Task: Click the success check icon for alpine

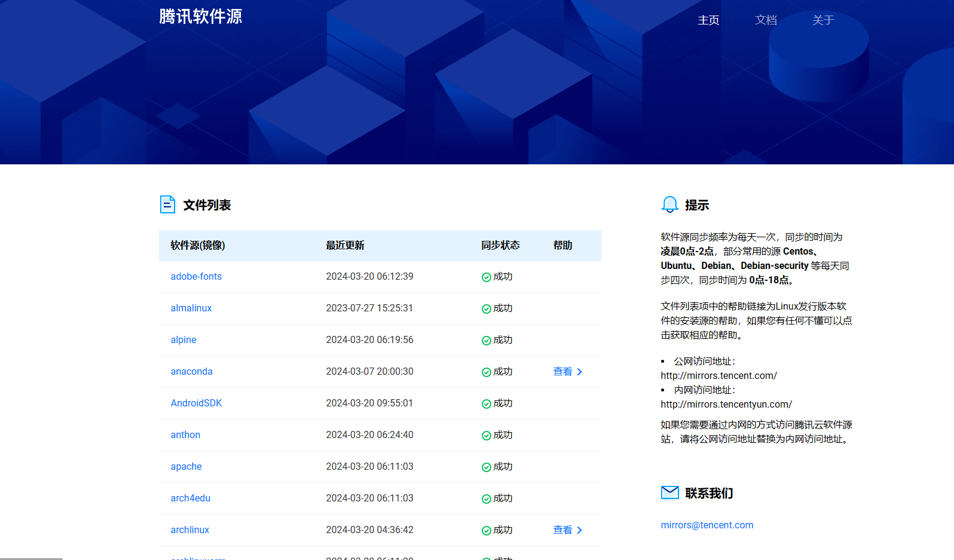Action: click(x=487, y=341)
